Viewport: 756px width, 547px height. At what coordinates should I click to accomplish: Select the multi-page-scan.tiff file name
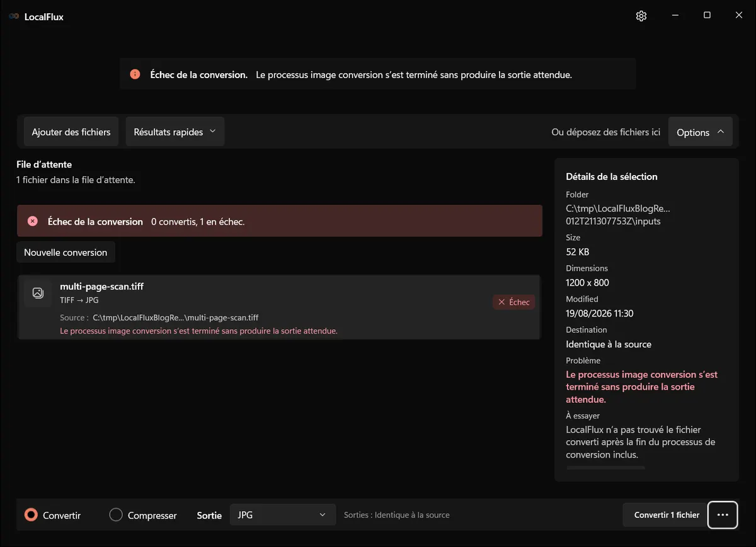[102, 286]
